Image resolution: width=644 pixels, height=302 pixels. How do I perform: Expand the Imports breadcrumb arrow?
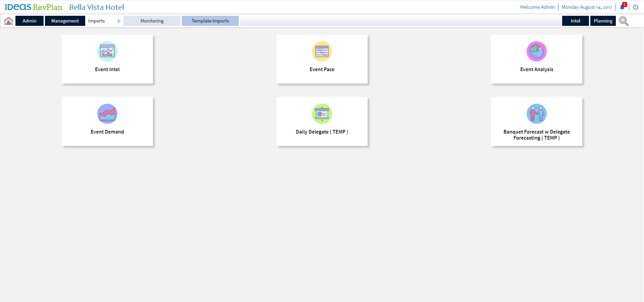pos(119,21)
